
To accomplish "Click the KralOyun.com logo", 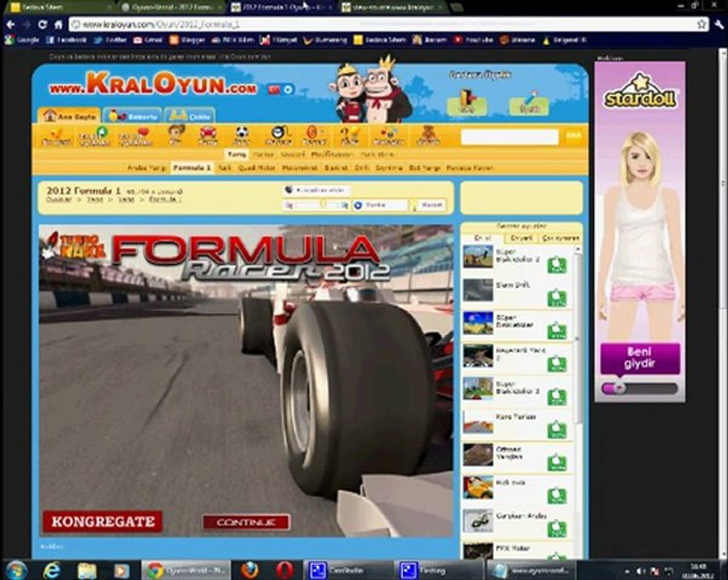I will (153, 85).
